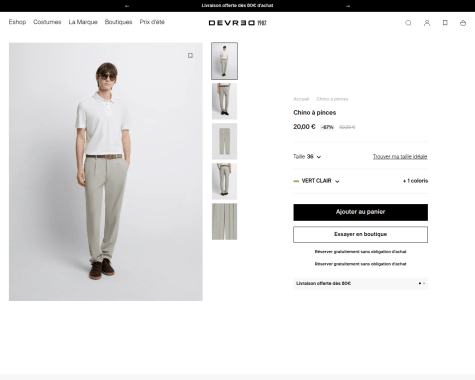Viewport: 475px width, 380px height.
Task: Click the 20,00 € price
Action: (x=304, y=127)
